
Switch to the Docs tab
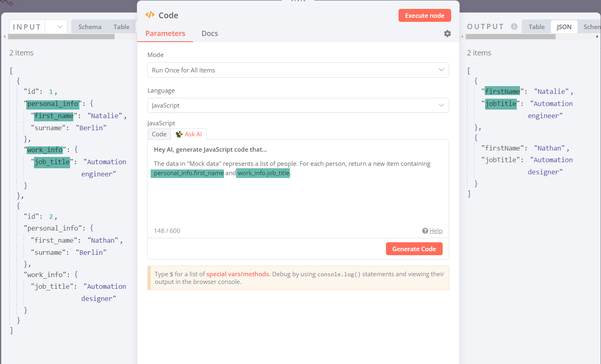coord(209,33)
